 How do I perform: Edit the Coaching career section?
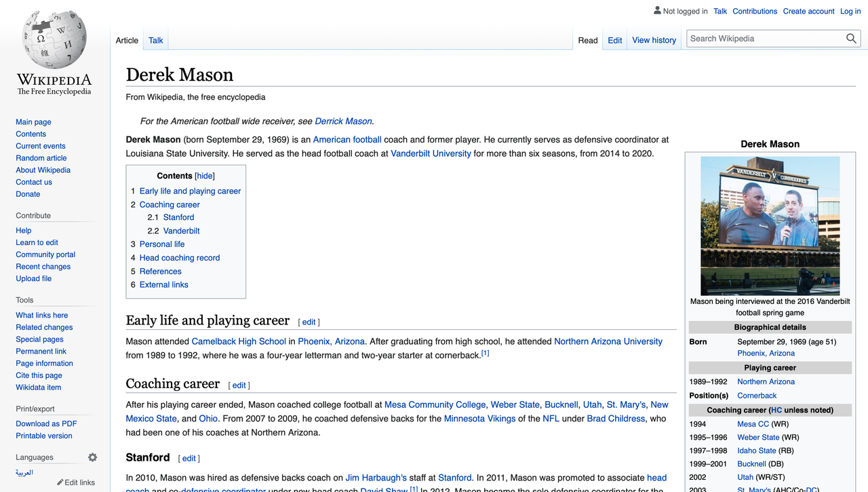pyautogui.click(x=239, y=385)
